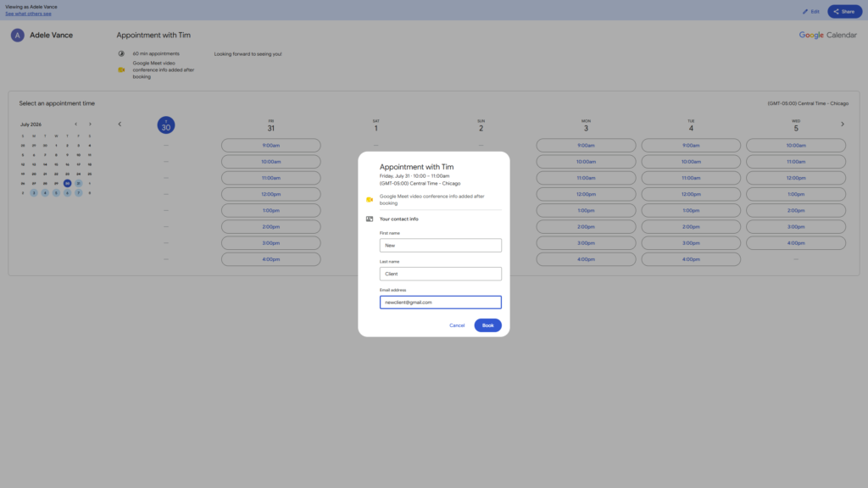Choose 10:00am slot on Monday 3
Image resolution: width=868 pixels, height=488 pixels.
pyautogui.click(x=586, y=162)
